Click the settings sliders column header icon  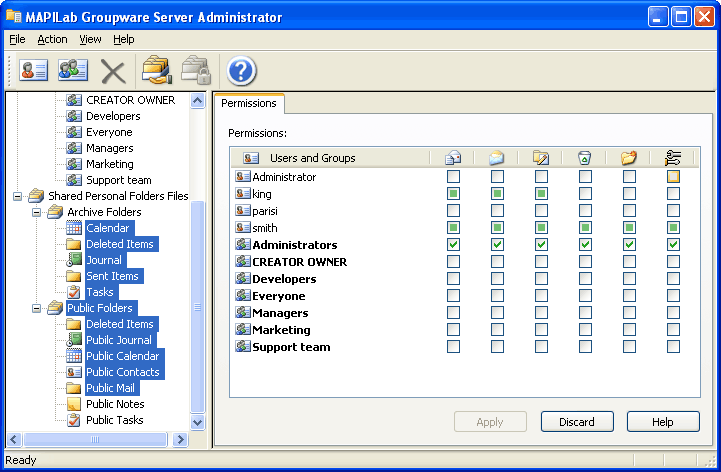pyautogui.click(x=673, y=158)
